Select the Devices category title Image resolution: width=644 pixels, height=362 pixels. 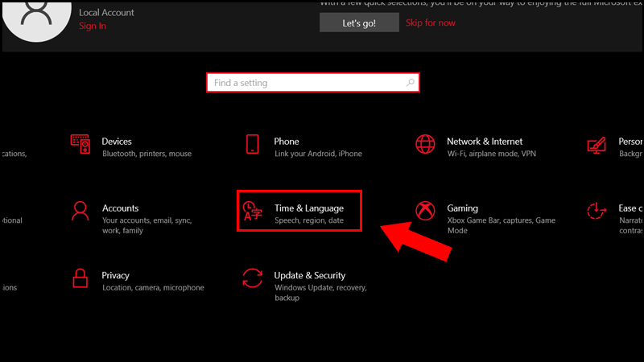(117, 142)
